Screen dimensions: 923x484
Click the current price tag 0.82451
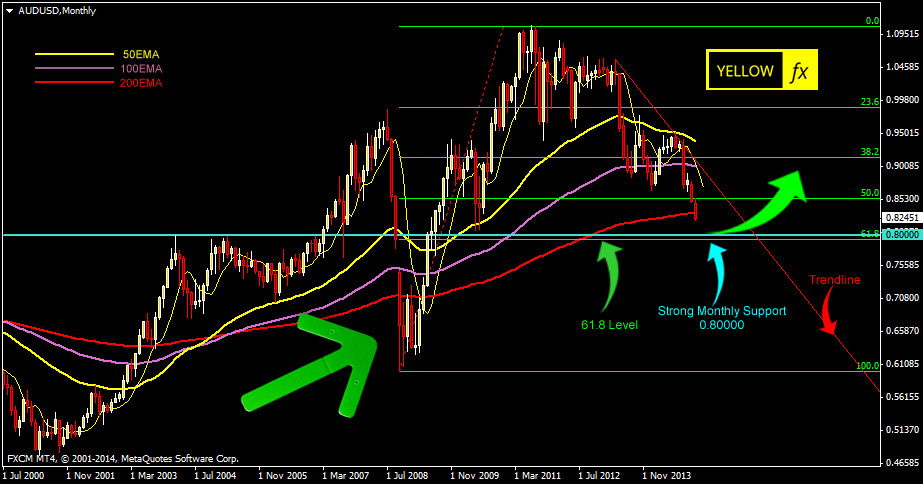902,216
